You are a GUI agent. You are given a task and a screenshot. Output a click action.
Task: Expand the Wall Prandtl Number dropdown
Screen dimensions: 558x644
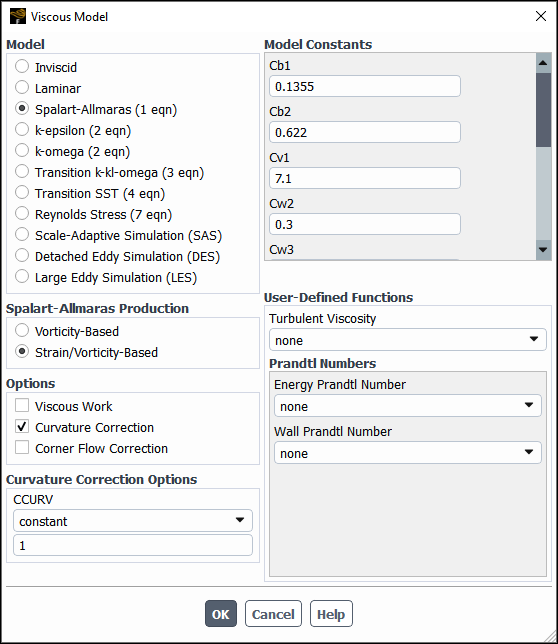407,453
